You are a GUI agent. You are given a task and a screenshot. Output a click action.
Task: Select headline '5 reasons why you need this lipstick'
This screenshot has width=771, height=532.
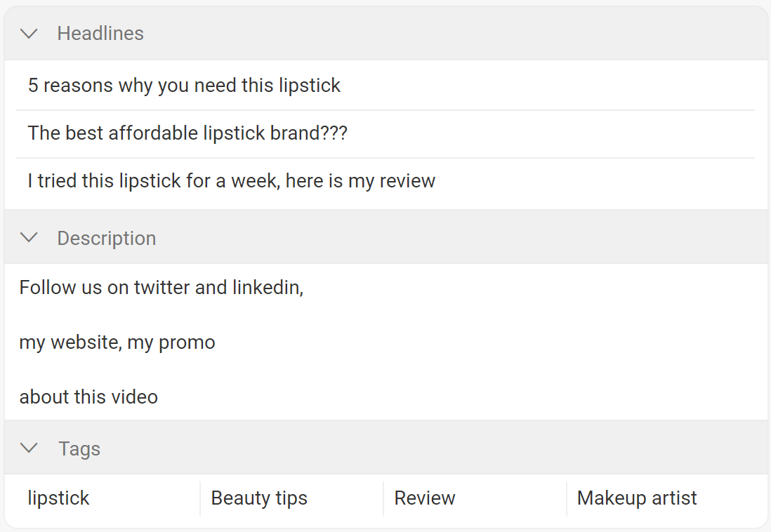(184, 86)
